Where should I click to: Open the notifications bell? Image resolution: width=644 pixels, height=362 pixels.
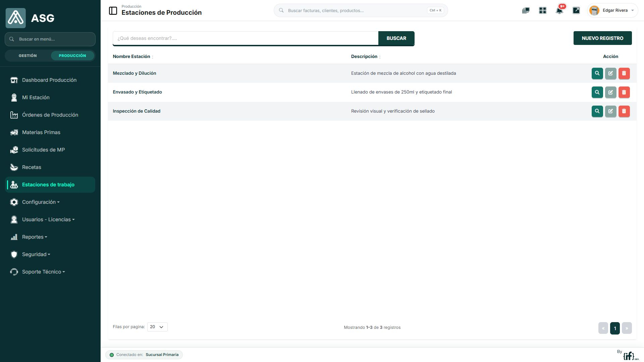(559, 10)
